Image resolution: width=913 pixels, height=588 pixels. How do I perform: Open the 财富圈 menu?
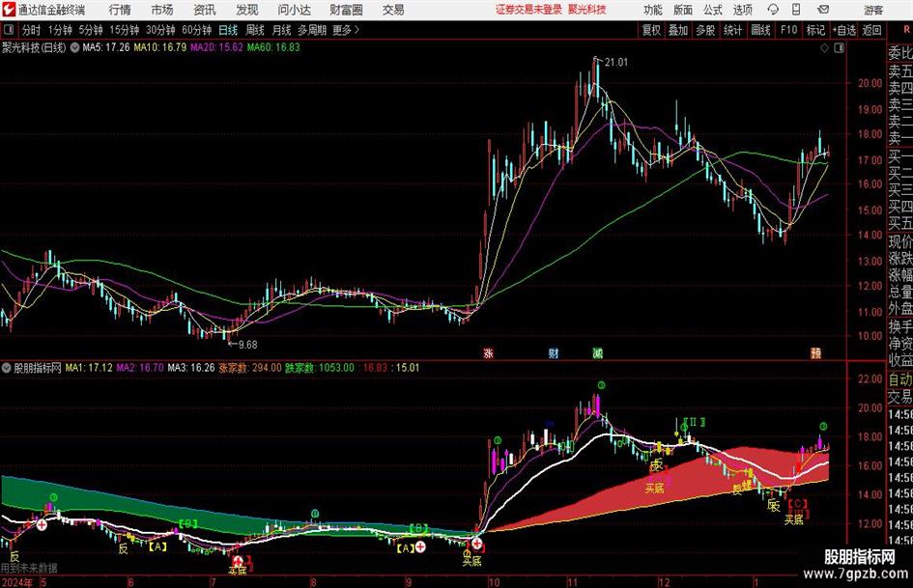click(x=346, y=10)
